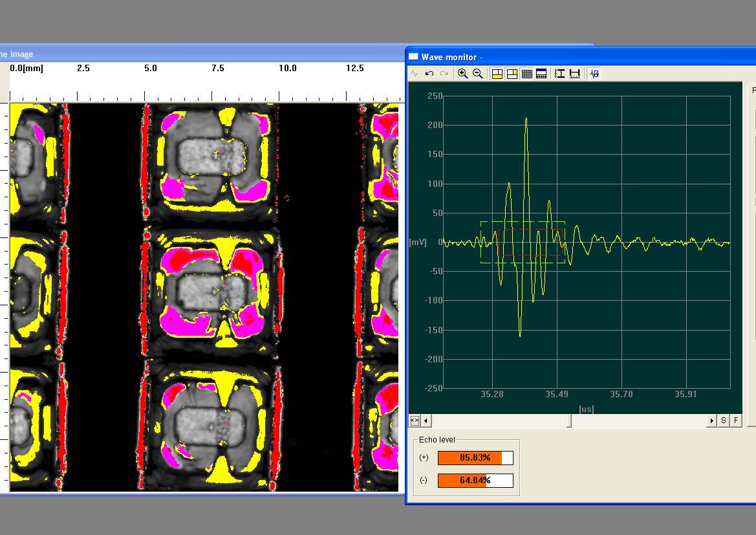Undo the last waveform action
756x535 pixels.
[429, 74]
